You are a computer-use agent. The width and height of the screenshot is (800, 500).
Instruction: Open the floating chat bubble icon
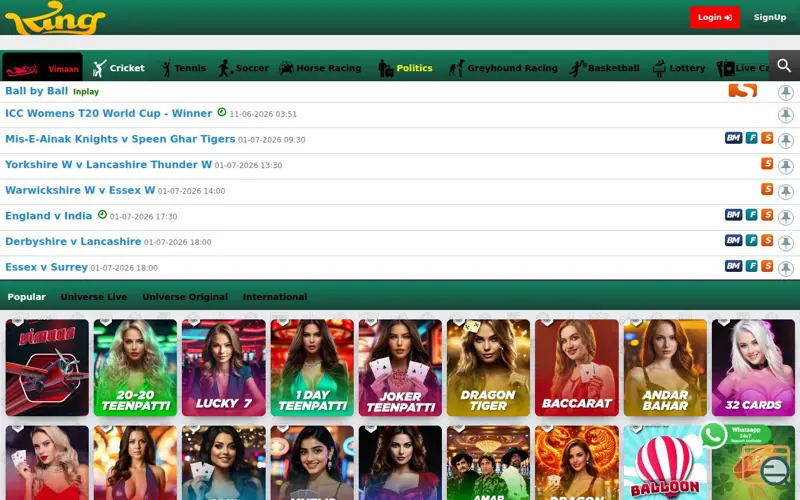[x=775, y=470]
